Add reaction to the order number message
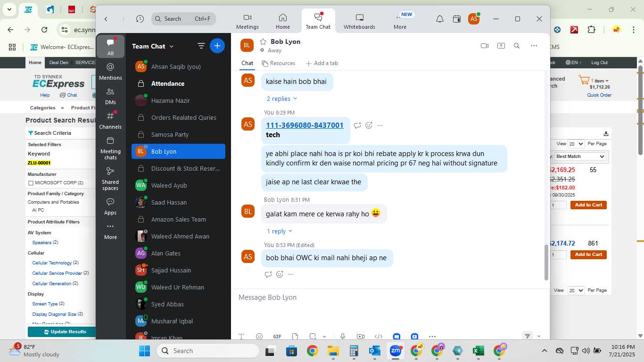644x362 pixels. [369, 125]
